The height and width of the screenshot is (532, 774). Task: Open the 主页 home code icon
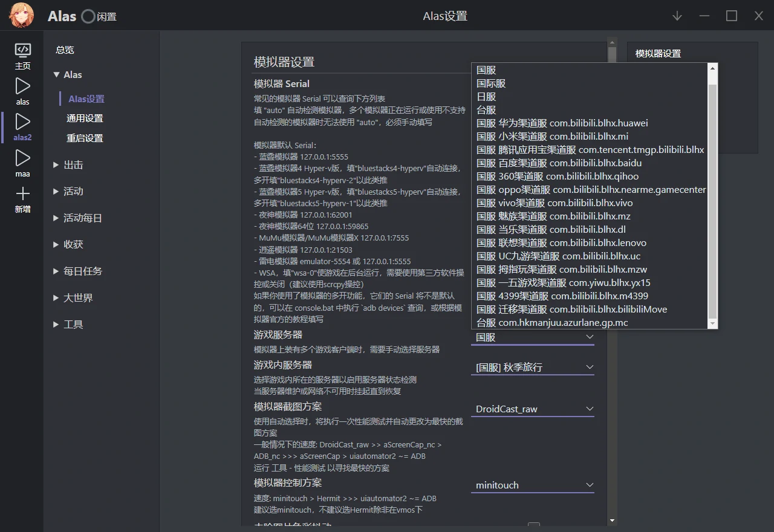click(22, 50)
